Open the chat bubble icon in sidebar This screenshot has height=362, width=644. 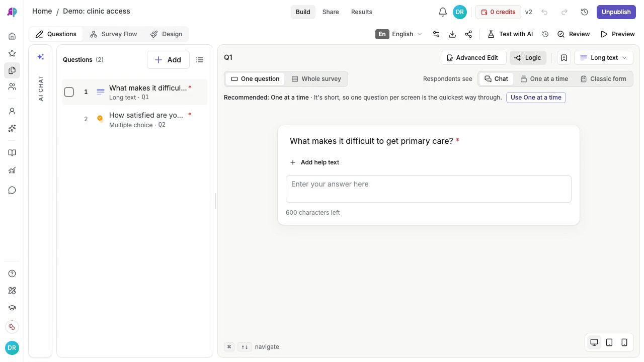pyautogui.click(x=12, y=190)
